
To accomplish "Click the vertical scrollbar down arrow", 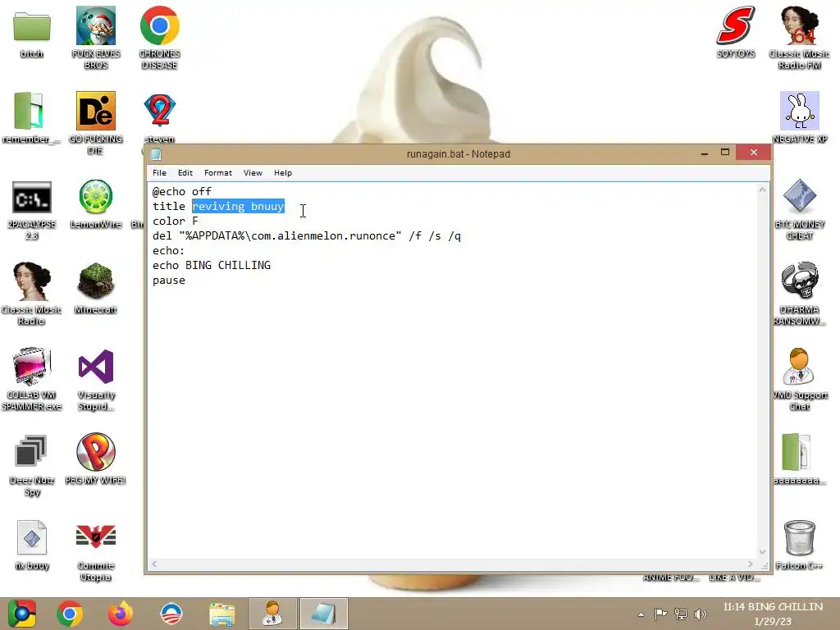I will click(x=762, y=552).
